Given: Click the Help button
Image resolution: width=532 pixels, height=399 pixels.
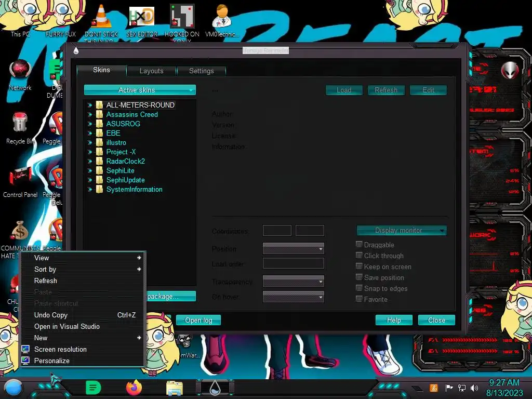Looking at the screenshot, I should (394, 320).
